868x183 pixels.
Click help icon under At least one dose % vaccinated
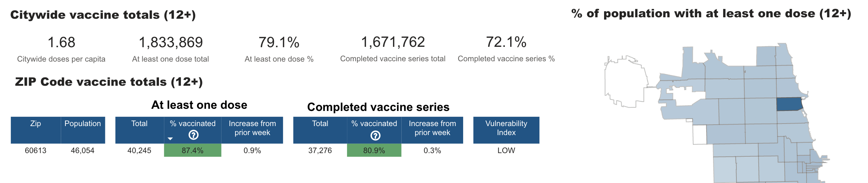(193, 135)
